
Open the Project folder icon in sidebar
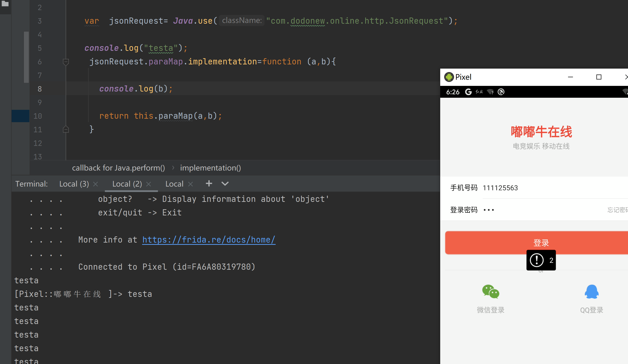(x=5, y=3)
